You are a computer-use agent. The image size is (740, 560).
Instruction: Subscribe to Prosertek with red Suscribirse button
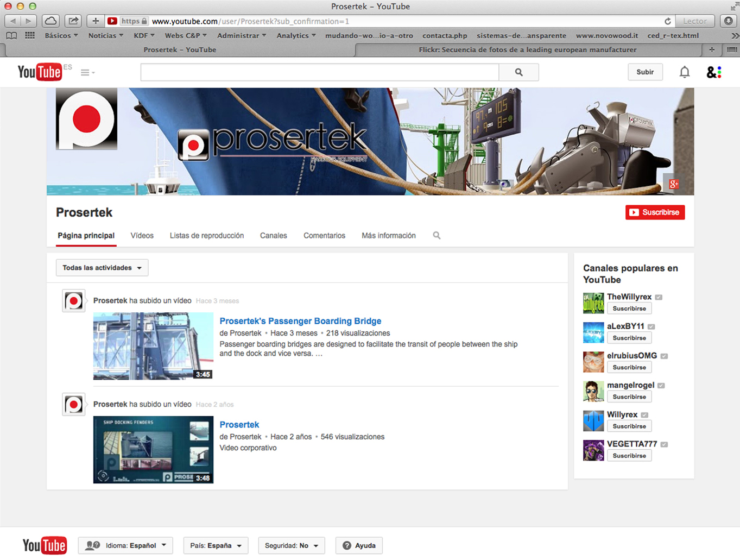[655, 212]
